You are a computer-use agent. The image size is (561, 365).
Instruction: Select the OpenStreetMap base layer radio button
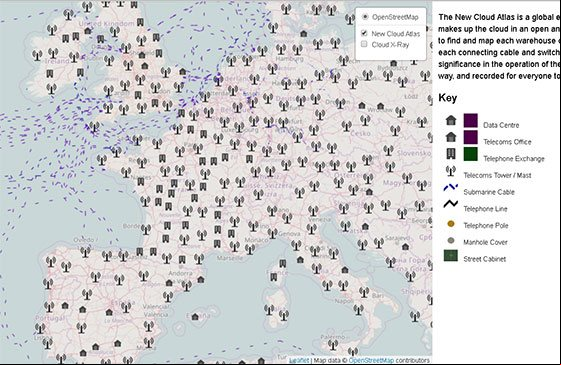tap(365, 17)
